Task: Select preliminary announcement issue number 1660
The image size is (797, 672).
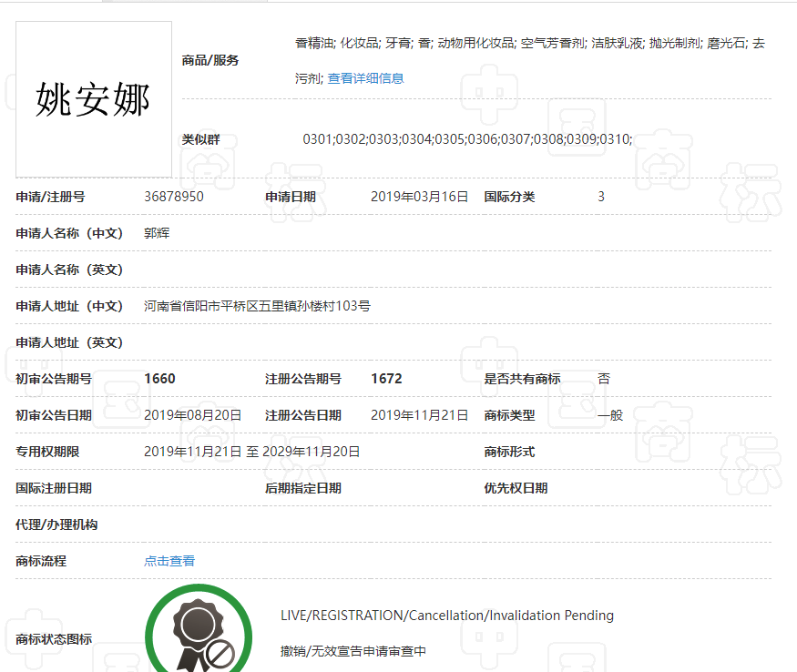Action: [x=159, y=379]
